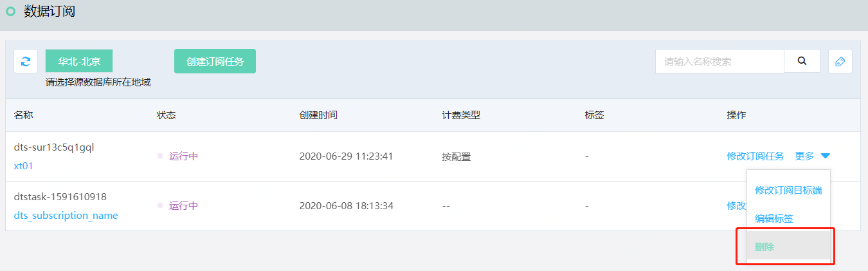868x271 pixels.
Task: Click the 名称 column header
Action: point(23,115)
